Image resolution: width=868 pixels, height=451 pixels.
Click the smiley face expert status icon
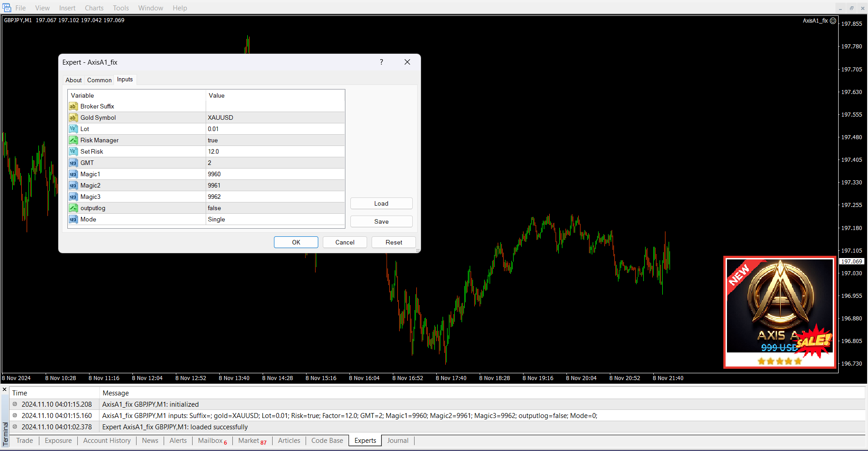coord(833,21)
